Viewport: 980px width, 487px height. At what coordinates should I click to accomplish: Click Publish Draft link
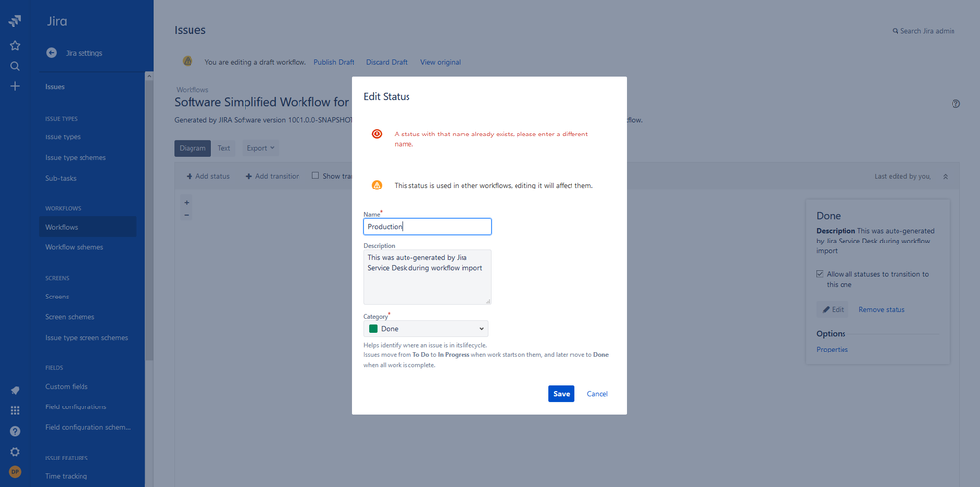(334, 62)
